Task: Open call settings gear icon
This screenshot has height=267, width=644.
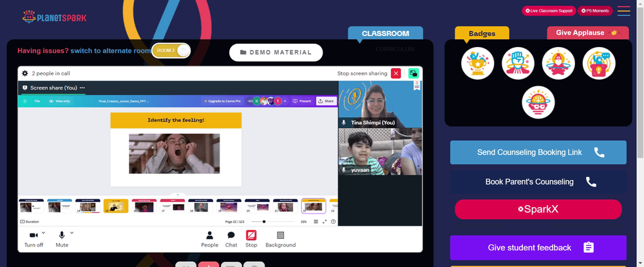Action: pos(25,73)
